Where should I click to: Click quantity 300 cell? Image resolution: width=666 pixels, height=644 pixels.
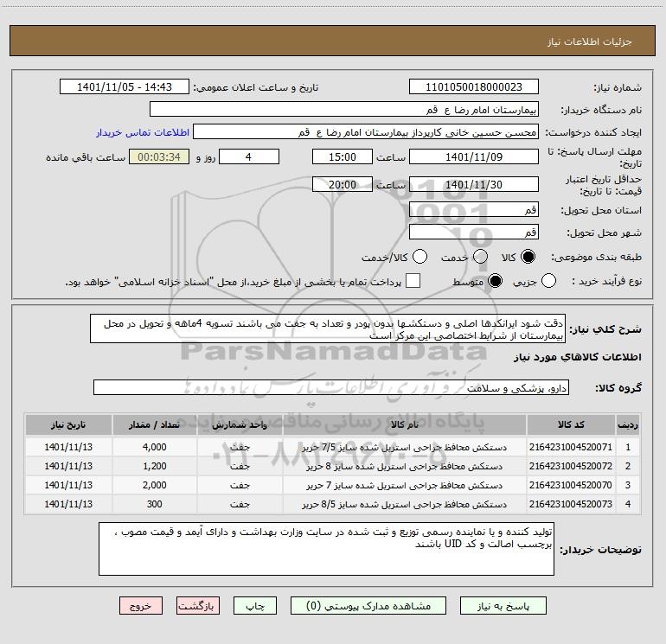coord(155,504)
